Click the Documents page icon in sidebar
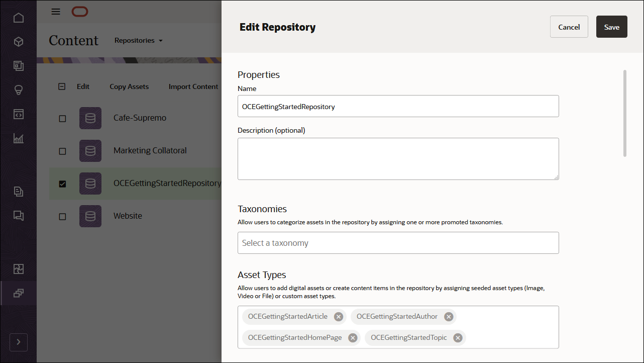 [x=19, y=192]
